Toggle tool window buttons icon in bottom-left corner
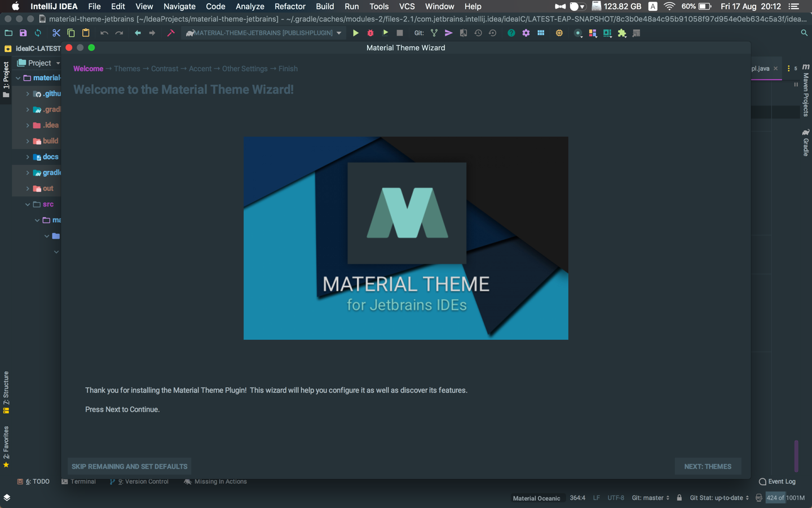This screenshot has width=812, height=508. click(x=7, y=498)
